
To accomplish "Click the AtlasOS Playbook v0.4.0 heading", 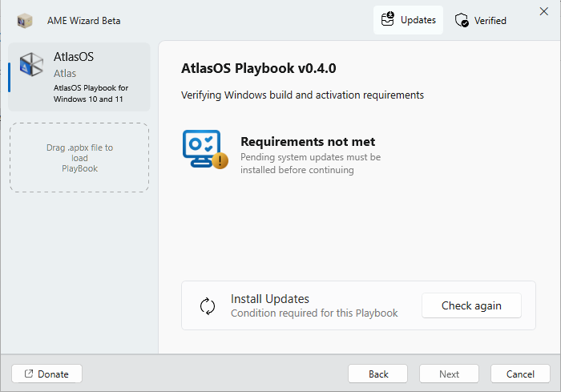I will coord(259,68).
